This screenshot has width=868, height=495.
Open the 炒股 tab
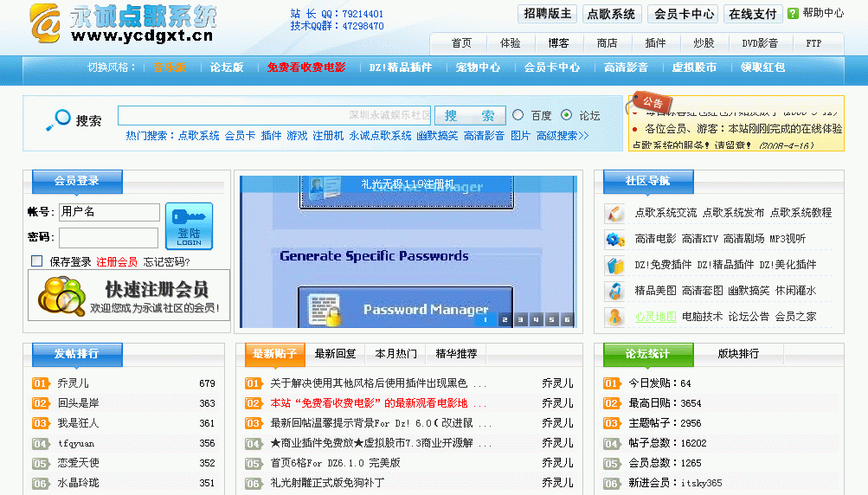(704, 43)
